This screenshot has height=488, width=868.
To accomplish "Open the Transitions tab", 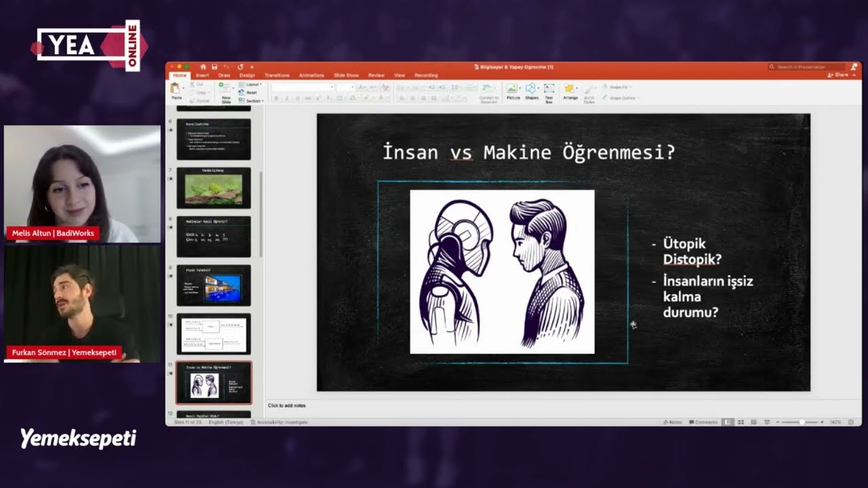I will (277, 75).
